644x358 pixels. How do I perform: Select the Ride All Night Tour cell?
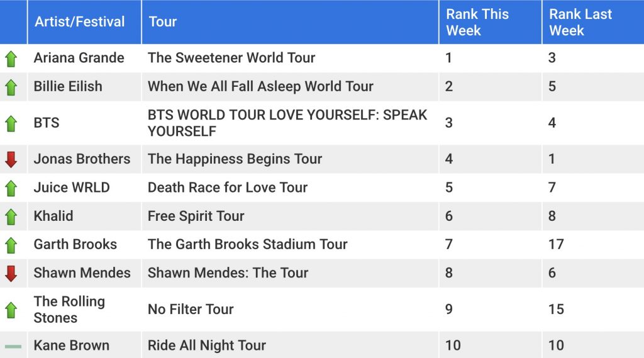pyautogui.click(x=290, y=345)
